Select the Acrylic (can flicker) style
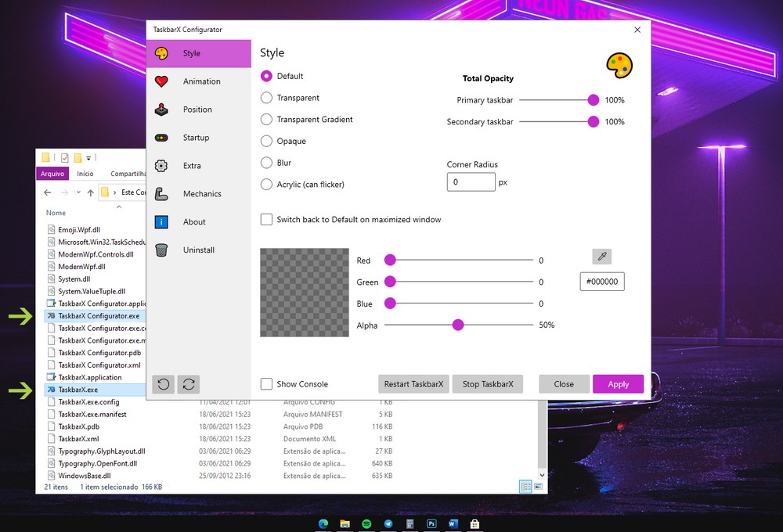 (x=266, y=185)
